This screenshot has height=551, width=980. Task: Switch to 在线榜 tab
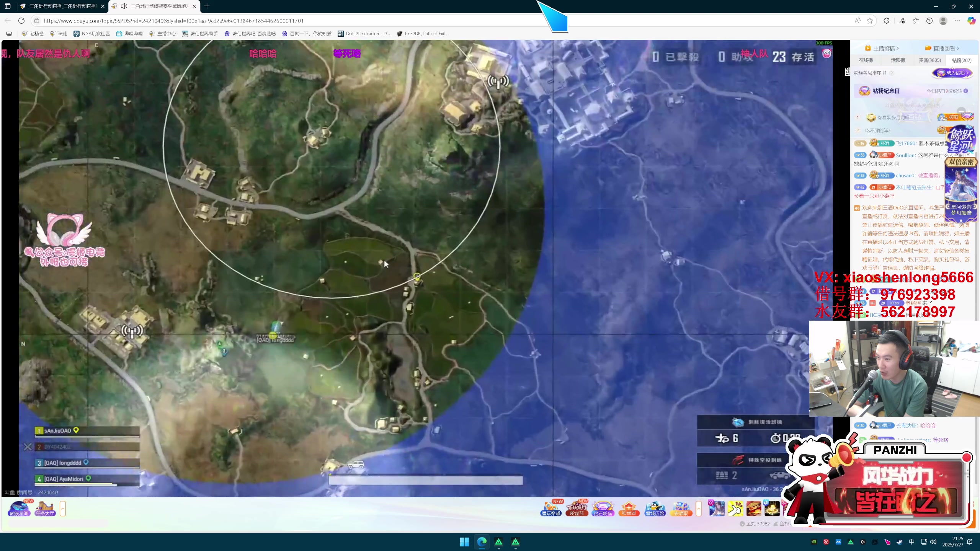click(x=866, y=60)
